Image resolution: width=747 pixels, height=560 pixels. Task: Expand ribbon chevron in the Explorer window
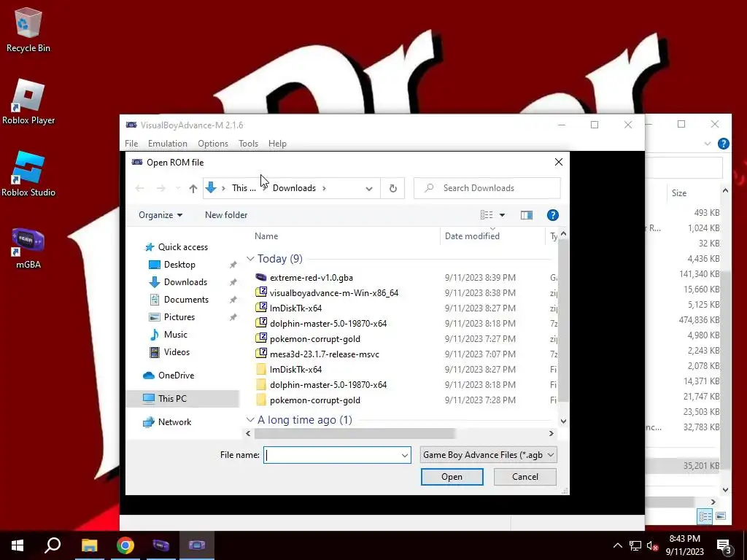708,144
